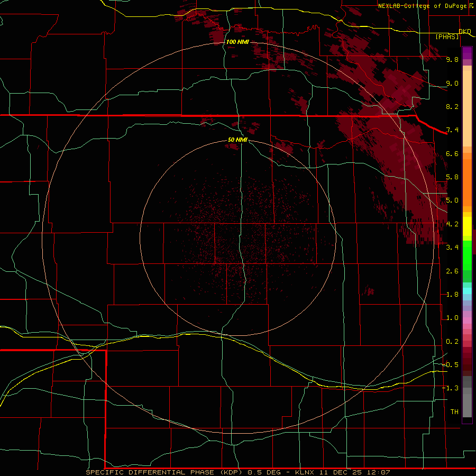Click the Specific Differential Phase KLNX caption
476x476 pixels.
(238, 472)
